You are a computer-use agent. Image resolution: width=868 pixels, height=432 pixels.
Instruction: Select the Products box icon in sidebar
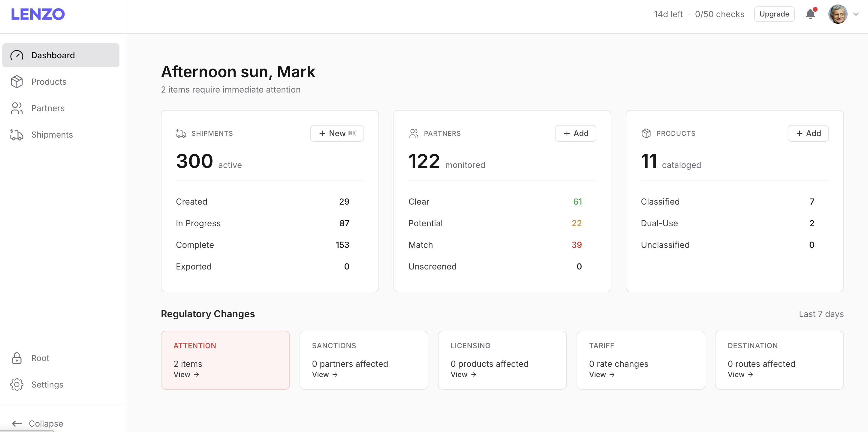coord(17,82)
